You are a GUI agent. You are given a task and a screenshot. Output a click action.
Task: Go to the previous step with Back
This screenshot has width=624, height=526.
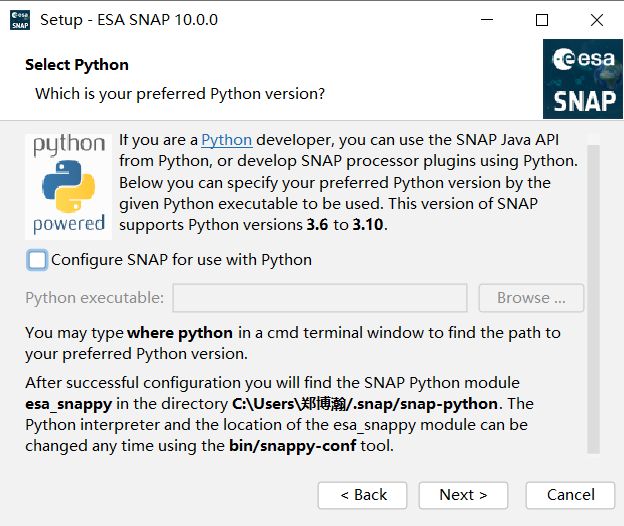coord(363,495)
